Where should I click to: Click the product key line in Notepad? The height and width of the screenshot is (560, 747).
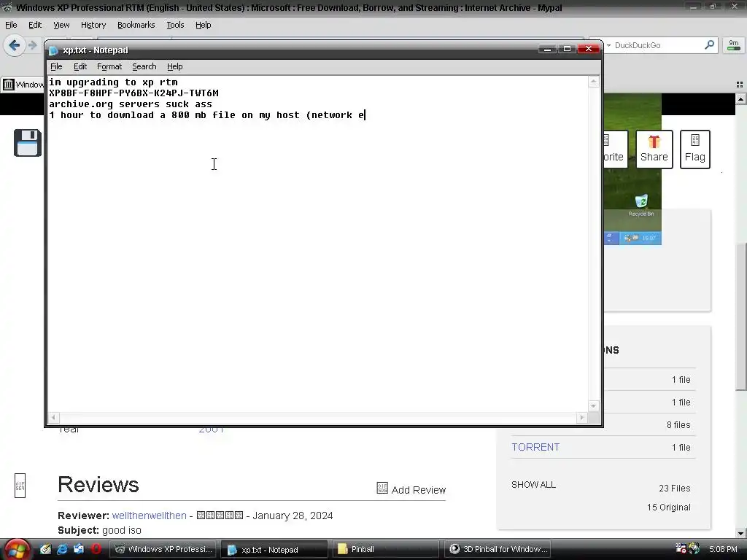(134, 93)
